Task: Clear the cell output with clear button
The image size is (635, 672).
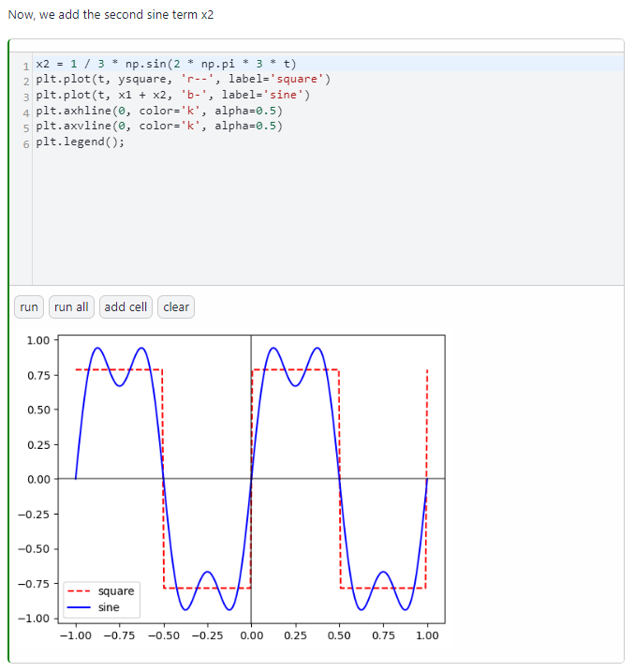Action: click(176, 307)
